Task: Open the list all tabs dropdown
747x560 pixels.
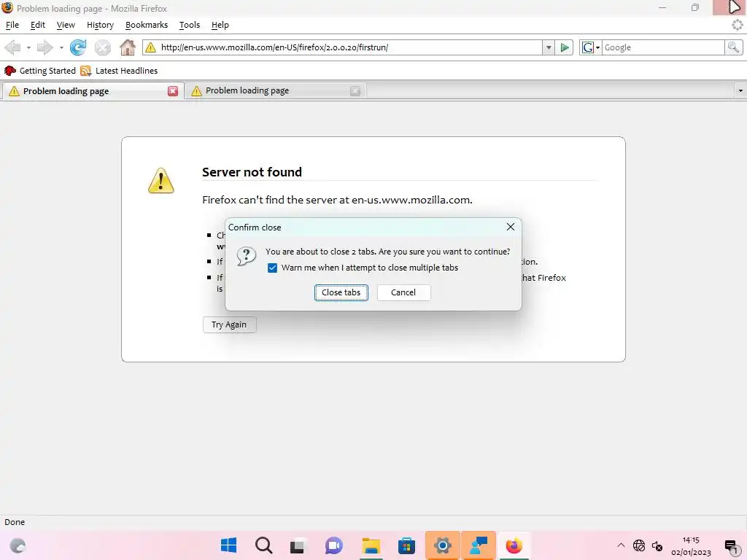Action: tap(740, 90)
